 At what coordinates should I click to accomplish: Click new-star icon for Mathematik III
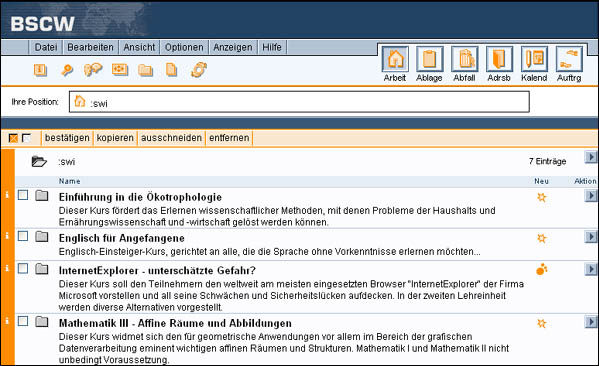542,324
